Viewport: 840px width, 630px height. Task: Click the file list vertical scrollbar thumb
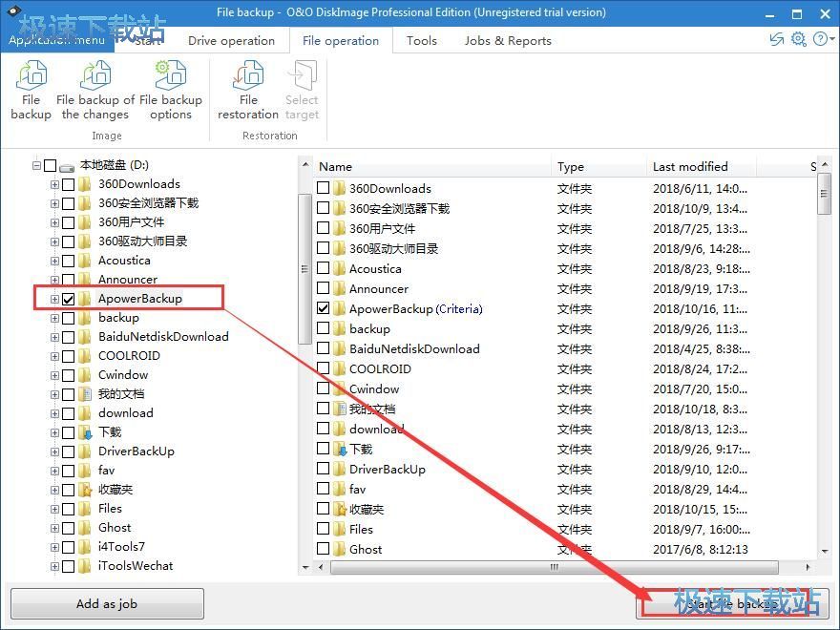click(x=825, y=194)
